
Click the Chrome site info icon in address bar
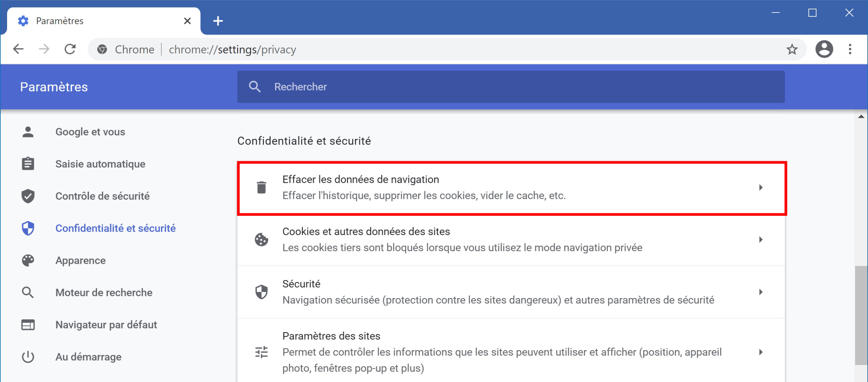tap(102, 49)
